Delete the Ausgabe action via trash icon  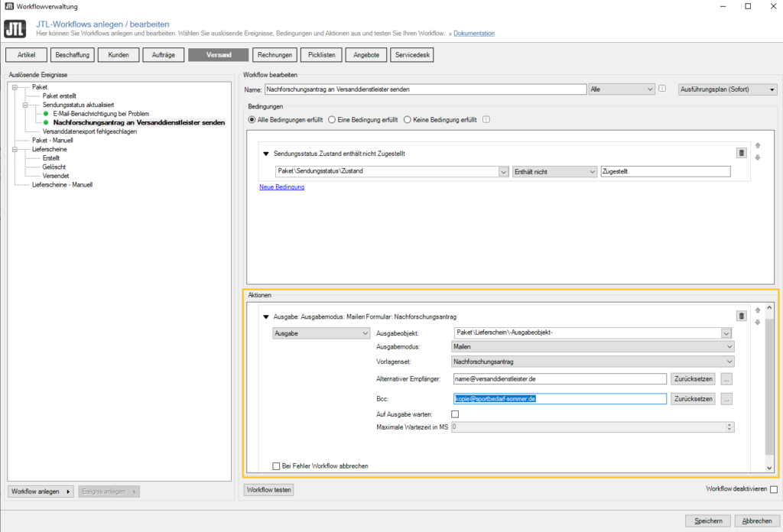pyautogui.click(x=741, y=316)
